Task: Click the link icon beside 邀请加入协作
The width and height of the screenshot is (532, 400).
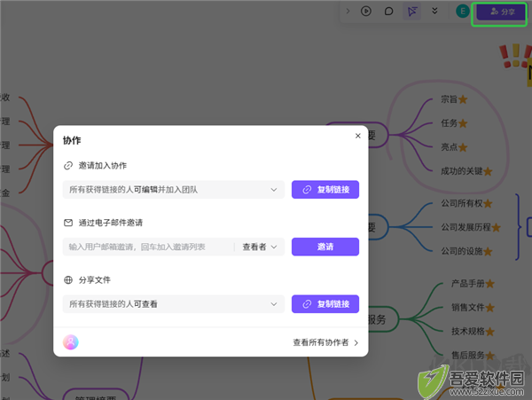Action: 68,166
